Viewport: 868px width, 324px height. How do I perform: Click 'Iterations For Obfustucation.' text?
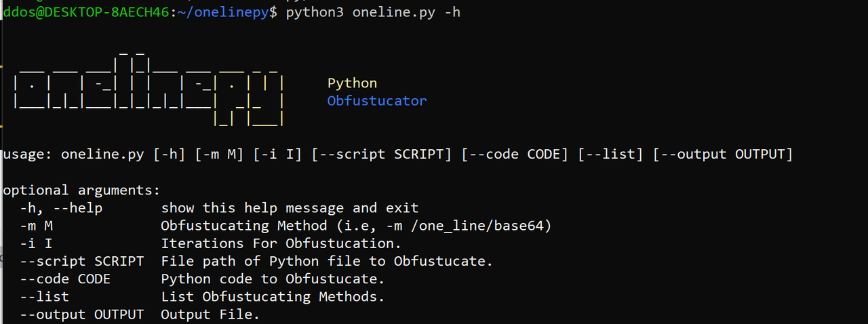(x=281, y=243)
